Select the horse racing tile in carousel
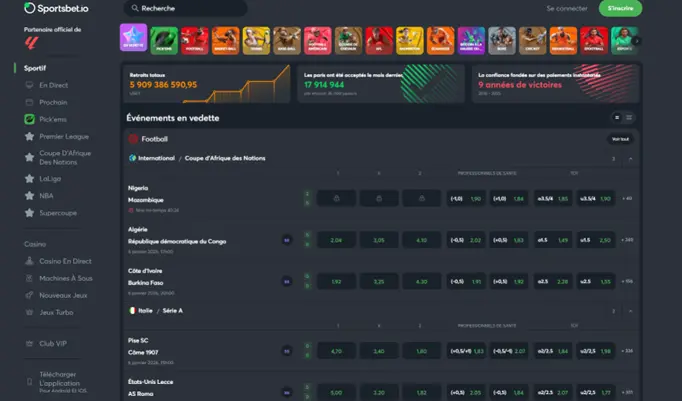The width and height of the screenshot is (682, 401). pos(348,40)
